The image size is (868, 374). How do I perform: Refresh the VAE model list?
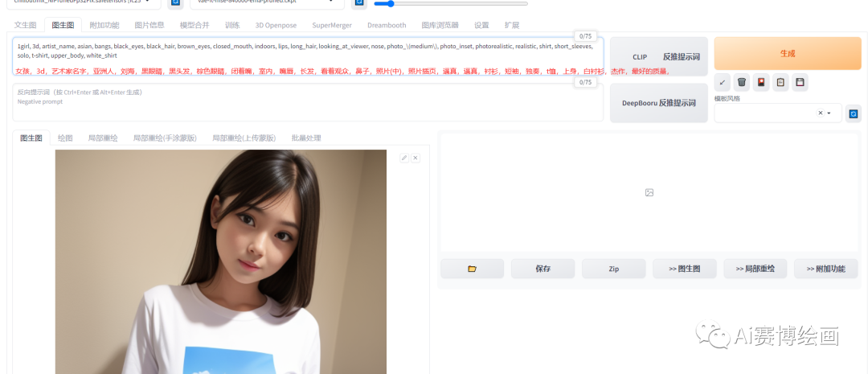click(358, 2)
